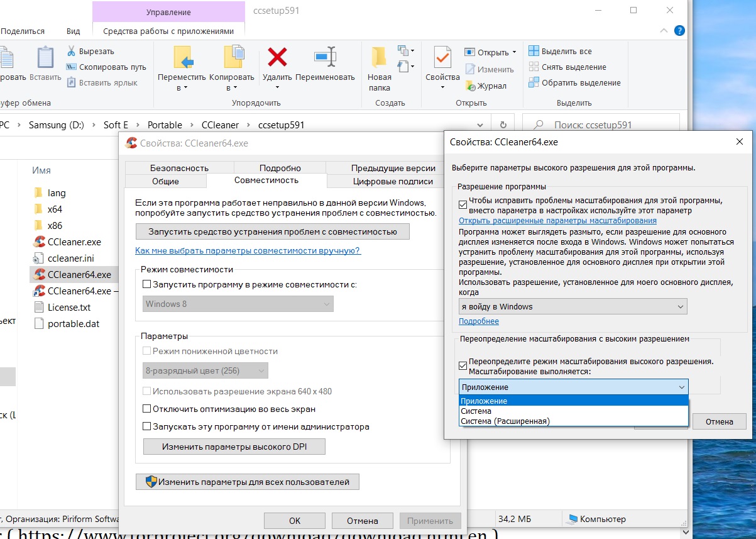756x539 pixels.
Task: Click the Edit (Изменить) ribbon icon
Action: point(470,69)
